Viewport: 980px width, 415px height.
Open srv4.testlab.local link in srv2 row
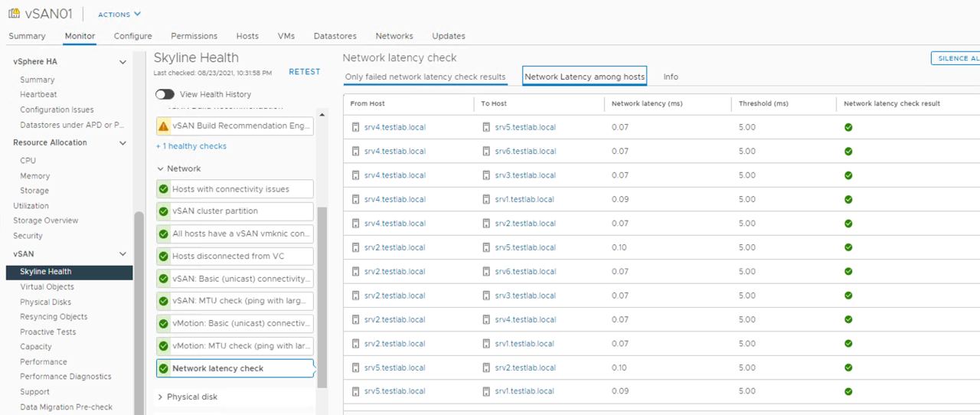point(525,319)
